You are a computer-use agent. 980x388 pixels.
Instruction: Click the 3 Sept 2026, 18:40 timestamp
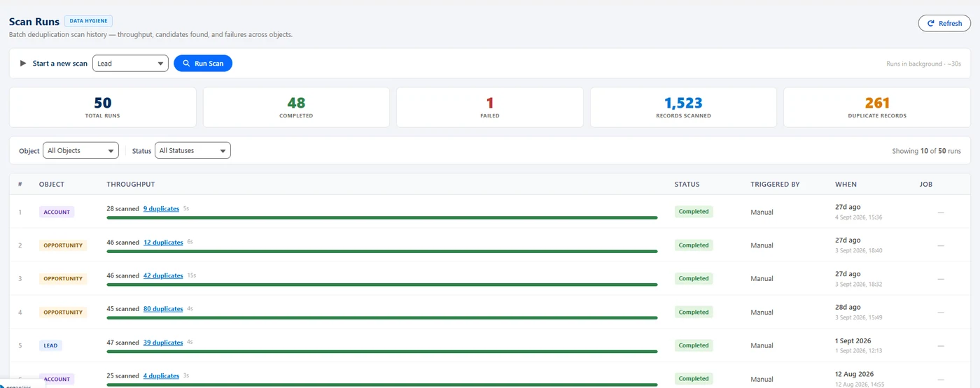tap(858, 251)
